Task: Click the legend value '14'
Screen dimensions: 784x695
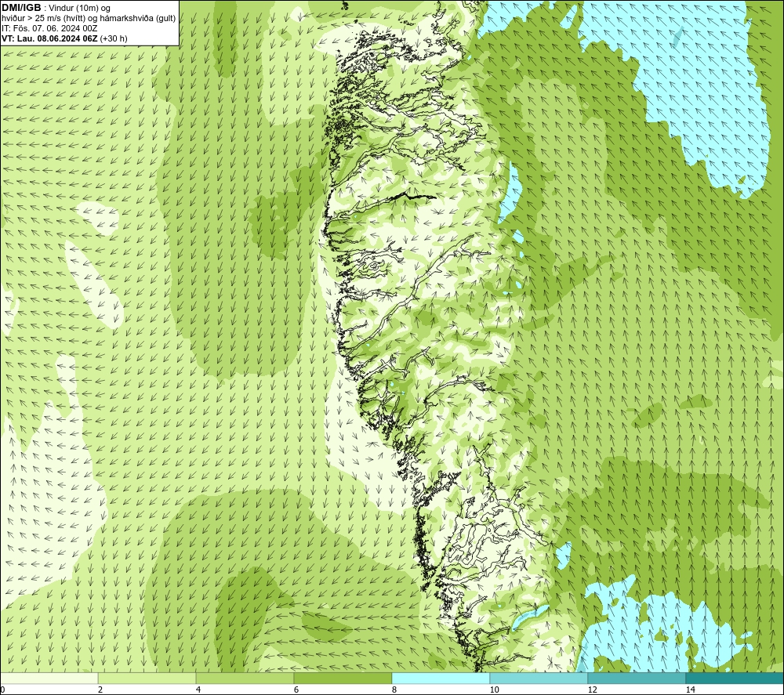Action: (x=690, y=690)
